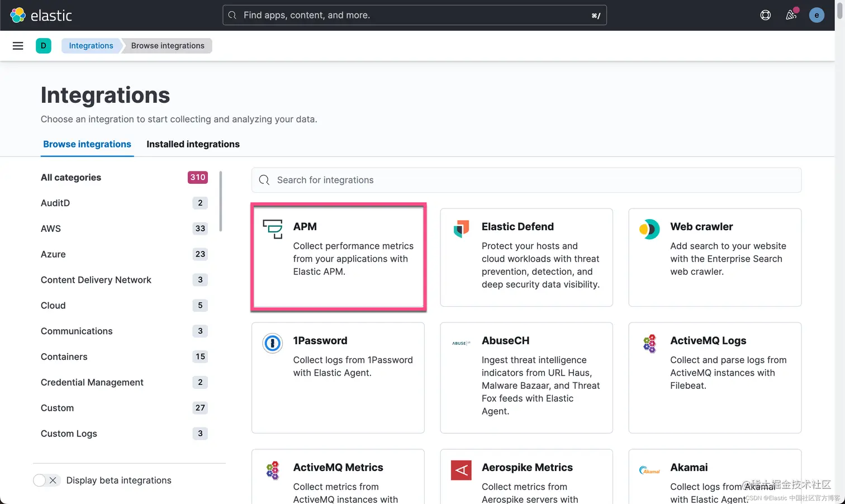Click the APM integration icon
Image resolution: width=845 pixels, height=504 pixels.
(273, 229)
